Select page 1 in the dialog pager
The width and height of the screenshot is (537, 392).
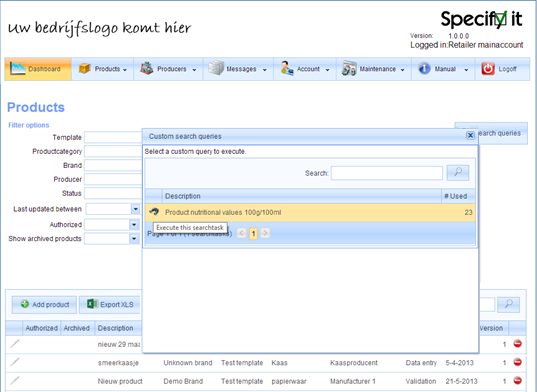(253, 234)
